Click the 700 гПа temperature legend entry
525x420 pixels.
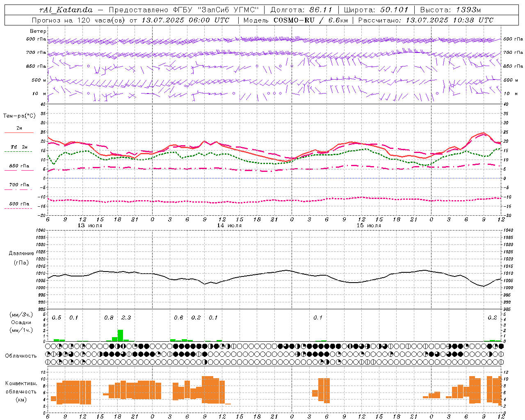19,185
